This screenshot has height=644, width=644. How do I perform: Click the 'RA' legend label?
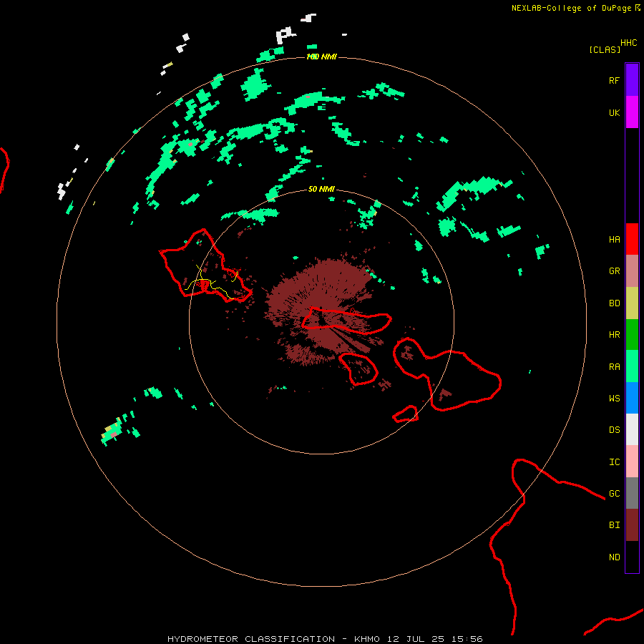pyautogui.click(x=614, y=367)
